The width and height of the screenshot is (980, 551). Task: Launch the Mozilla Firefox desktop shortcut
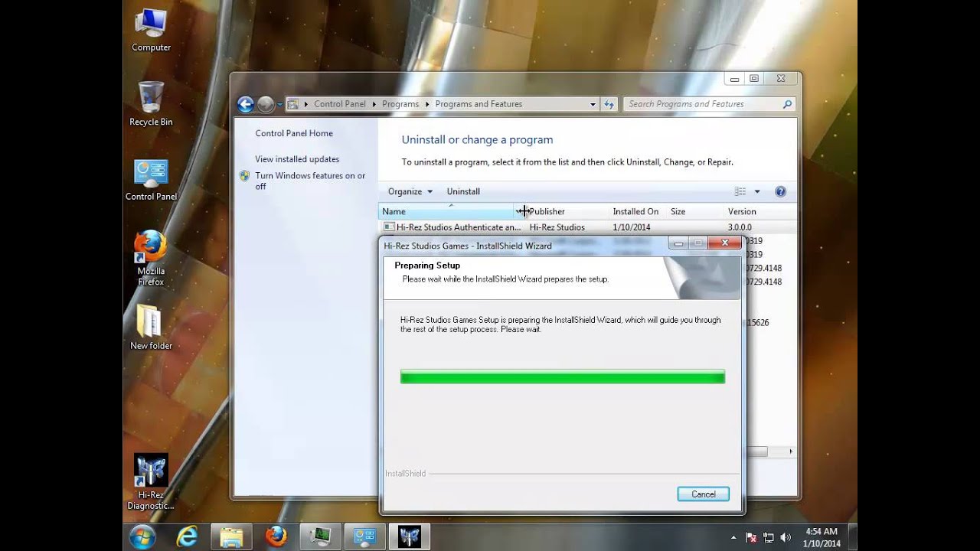(151, 259)
